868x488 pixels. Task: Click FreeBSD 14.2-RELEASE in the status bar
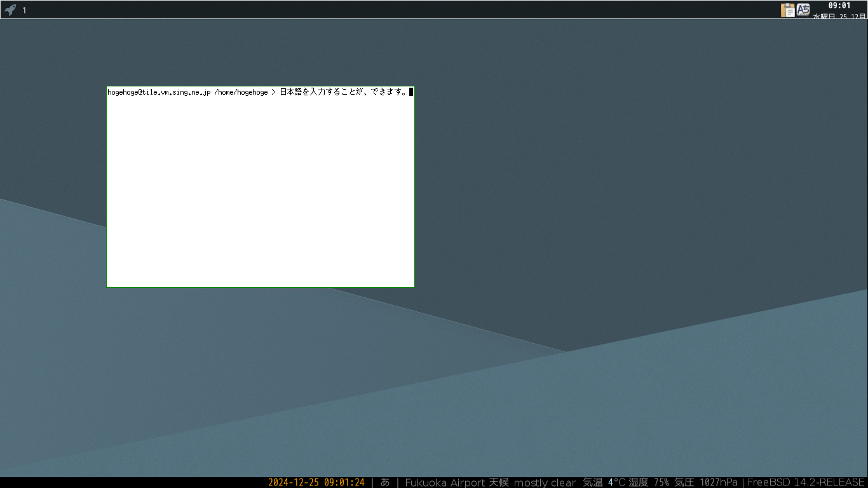[x=806, y=483]
